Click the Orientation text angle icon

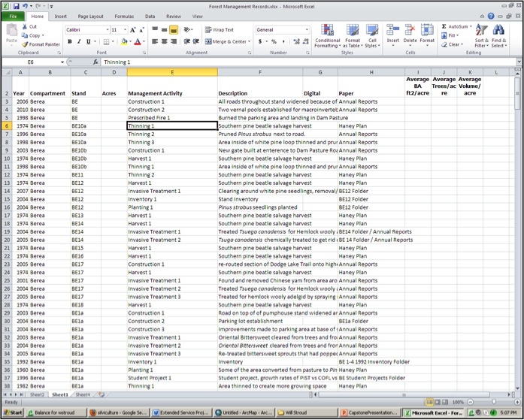(187, 30)
